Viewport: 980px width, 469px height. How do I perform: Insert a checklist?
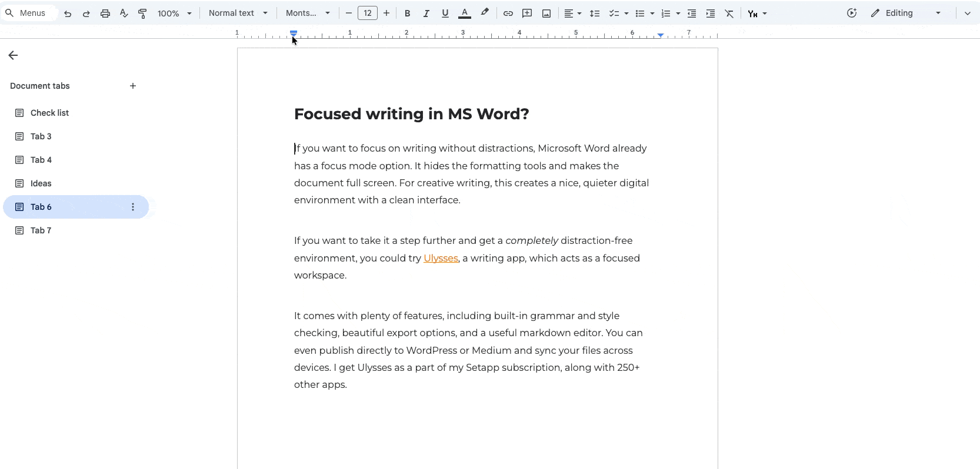coord(614,13)
